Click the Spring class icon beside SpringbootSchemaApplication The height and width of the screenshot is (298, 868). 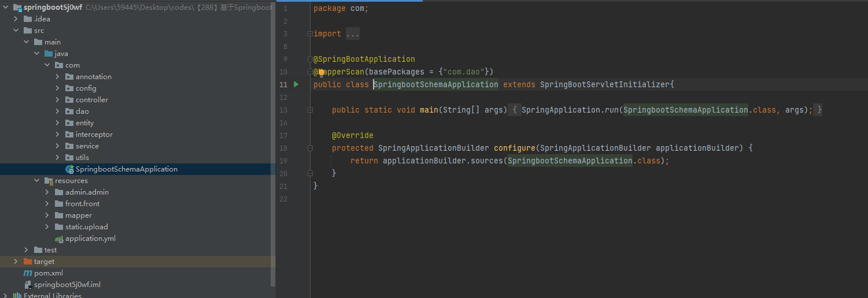[x=69, y=169]
